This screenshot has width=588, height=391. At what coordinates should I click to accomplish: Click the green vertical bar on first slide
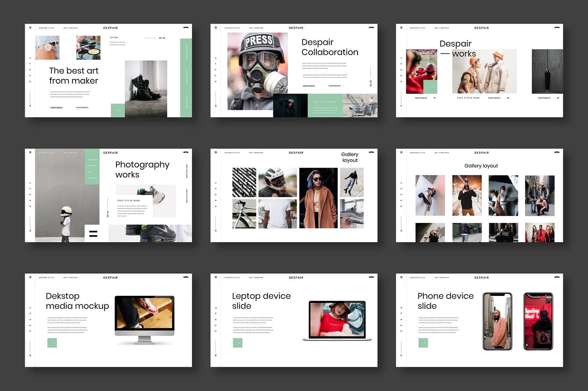coord(186,77)
